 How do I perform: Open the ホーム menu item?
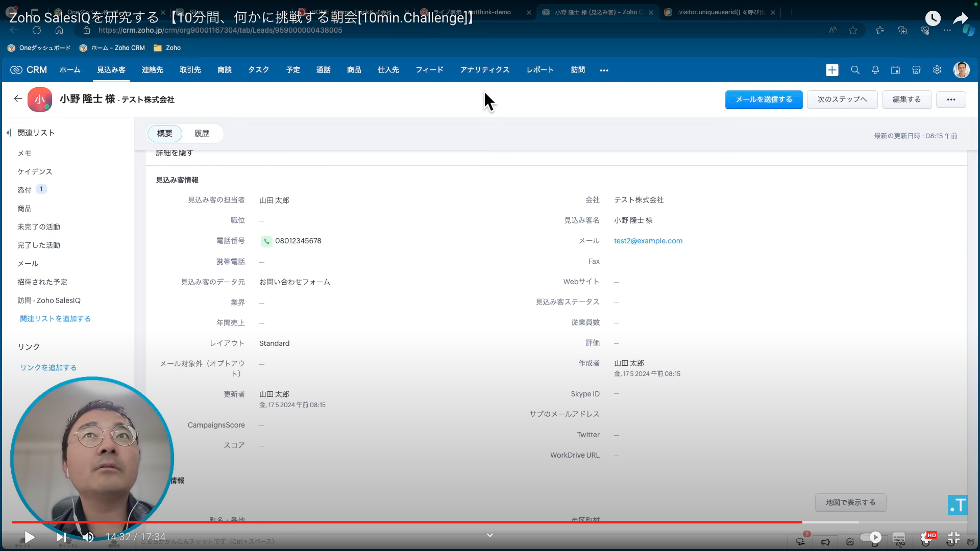[x=70, y=70]
